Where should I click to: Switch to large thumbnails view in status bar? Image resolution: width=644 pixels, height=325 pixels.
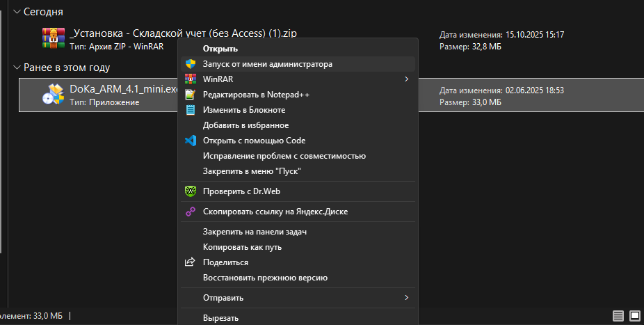tap(635, 315)
